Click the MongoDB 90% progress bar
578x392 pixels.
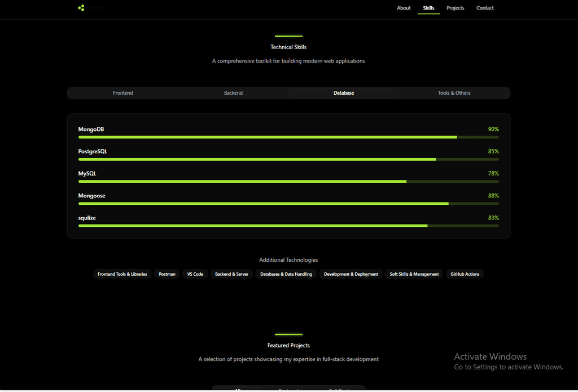tap(288, 137)
